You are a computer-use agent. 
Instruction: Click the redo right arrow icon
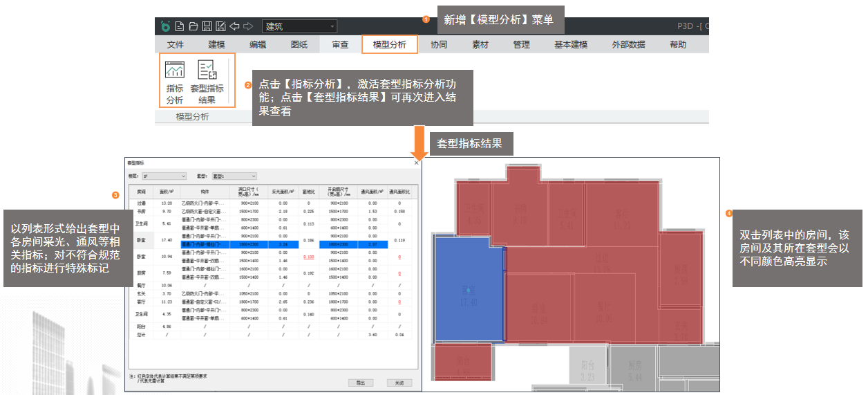[x=248, y=27]
